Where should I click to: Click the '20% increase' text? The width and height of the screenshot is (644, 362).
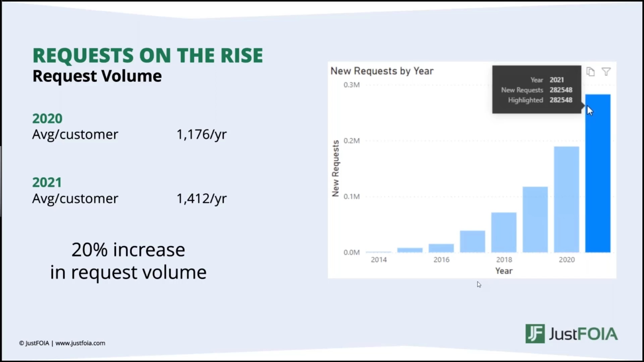[128, 250]
